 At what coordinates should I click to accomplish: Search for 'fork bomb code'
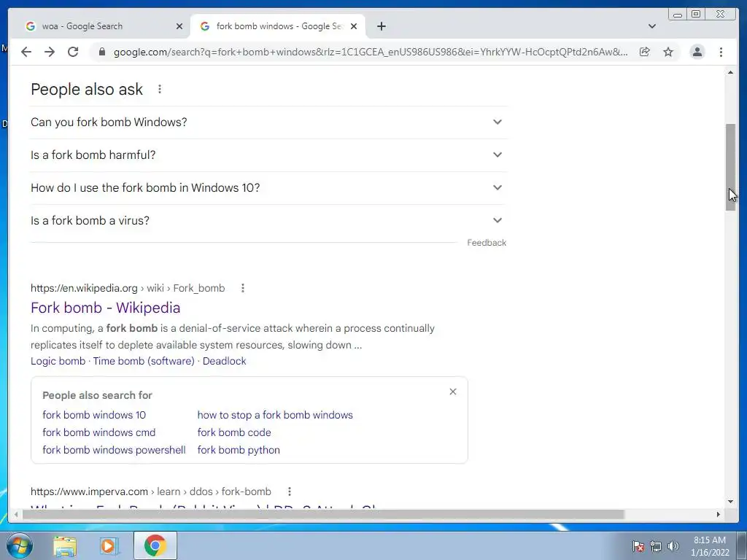pyautogui.click(x=234, y=432)
